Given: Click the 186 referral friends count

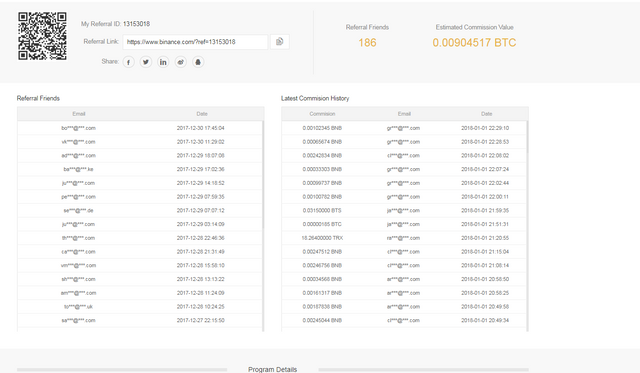Looking at the screenshot, I should 367,42.
